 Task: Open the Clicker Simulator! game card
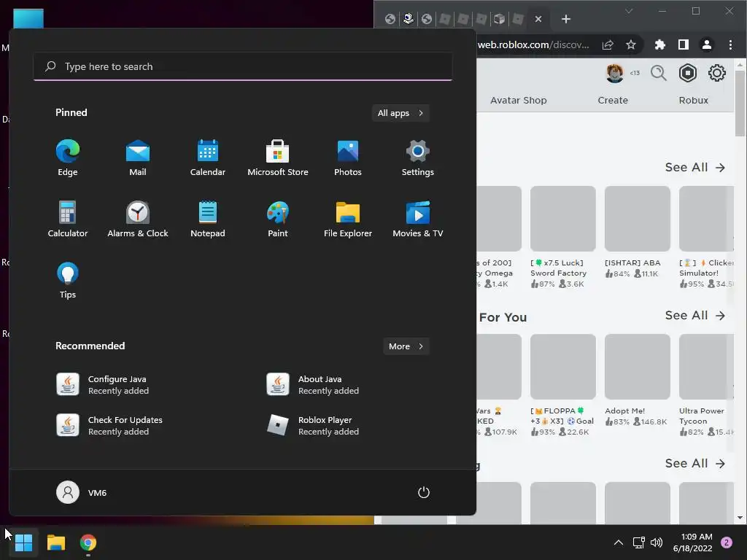[x=707, y=237]
